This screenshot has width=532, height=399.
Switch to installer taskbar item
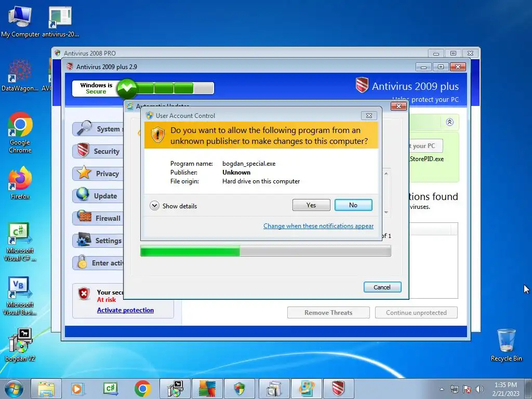point(175,389)
